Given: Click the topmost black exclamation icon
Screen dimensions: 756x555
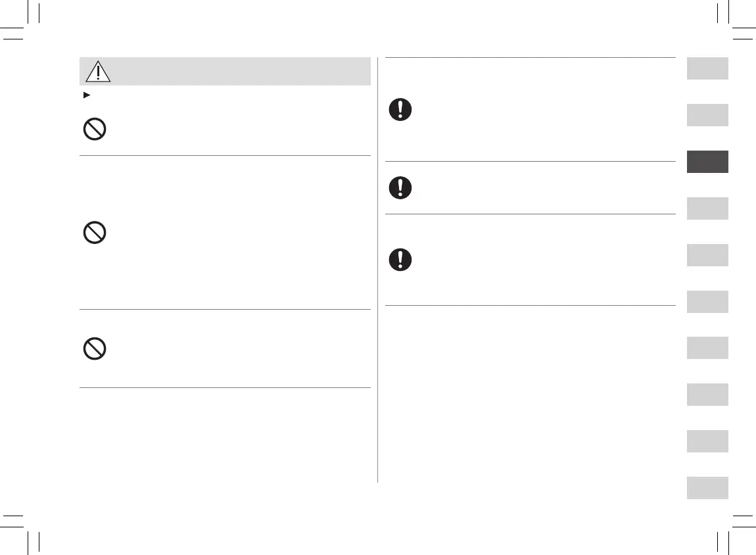Looking at the screenshot, I should tap(400, 109).
